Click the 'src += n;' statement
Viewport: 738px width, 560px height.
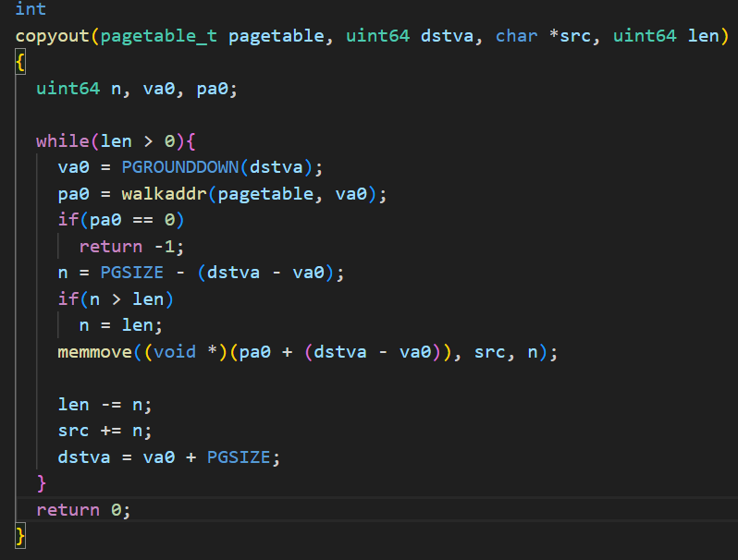105,432
